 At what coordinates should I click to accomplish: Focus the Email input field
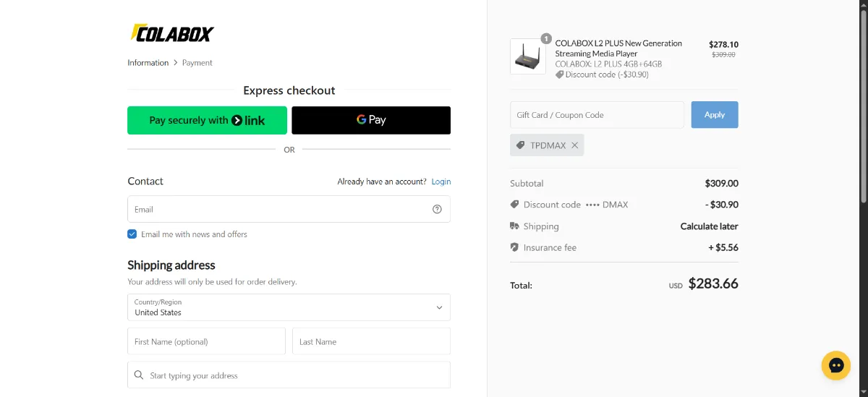point(289,209)
